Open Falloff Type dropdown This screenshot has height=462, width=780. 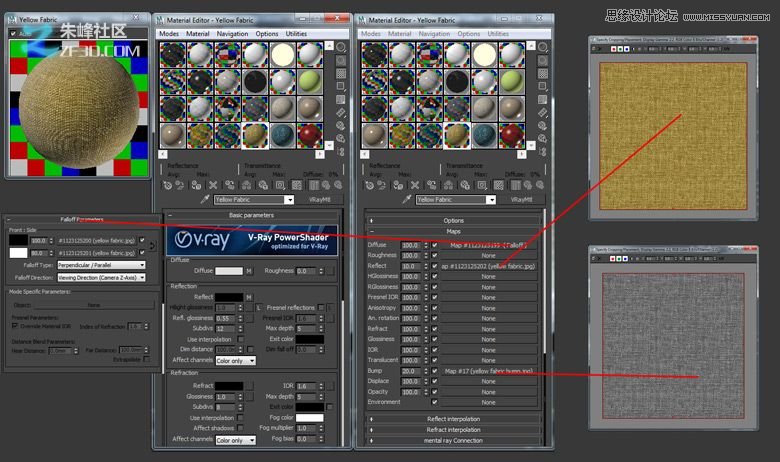click(101, 265)
